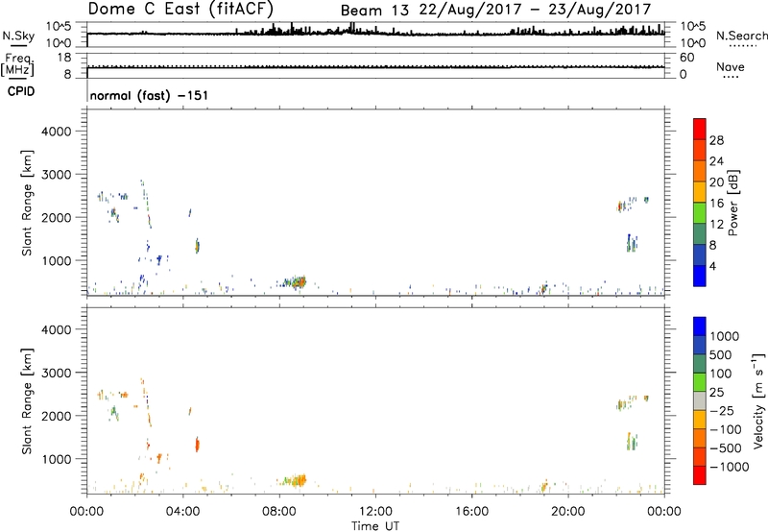
Task: Click the "Velocity [m s-1]" colorbar title
Action: [x=758, y=400]
